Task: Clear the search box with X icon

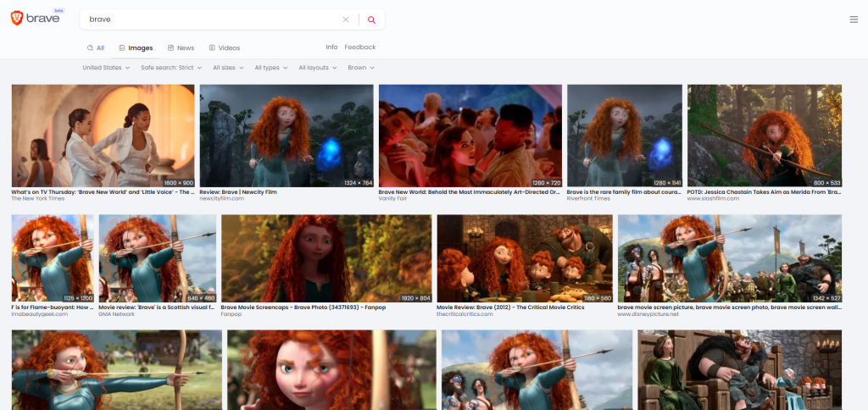Action: pyautogui.click(x=345, y=19)
